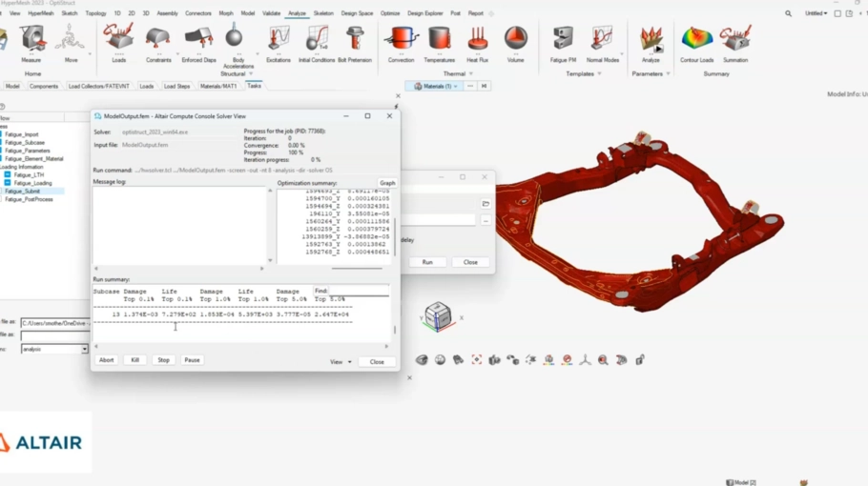868x486 pixels.
Task: Switch to the Tasks tab
Action: (x=254, y=86)
